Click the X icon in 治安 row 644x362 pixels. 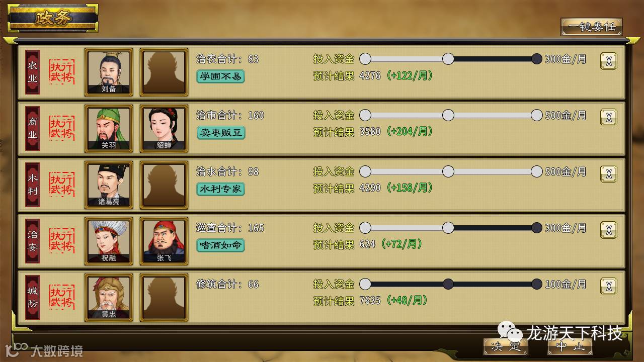coord(609,230)
